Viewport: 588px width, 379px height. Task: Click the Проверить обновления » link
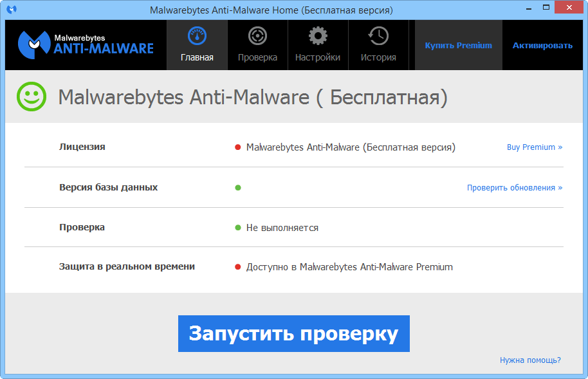coord(515,188)
